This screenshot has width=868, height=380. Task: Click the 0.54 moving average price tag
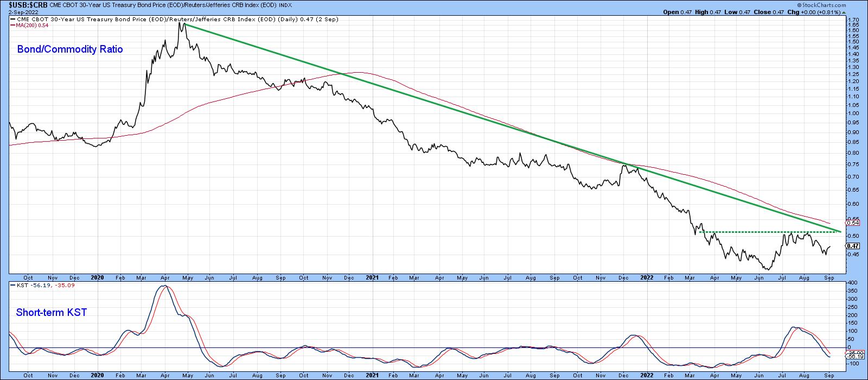point(852,223)
